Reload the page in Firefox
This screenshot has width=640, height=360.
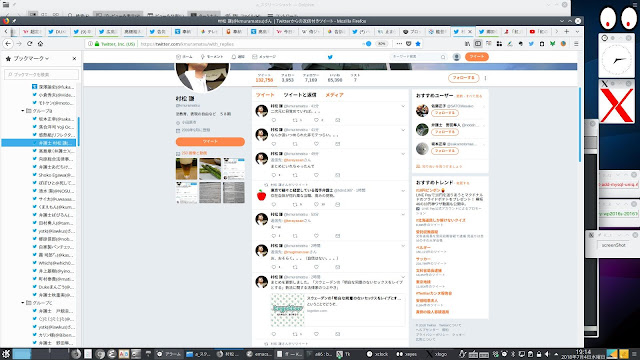(29, 44)
